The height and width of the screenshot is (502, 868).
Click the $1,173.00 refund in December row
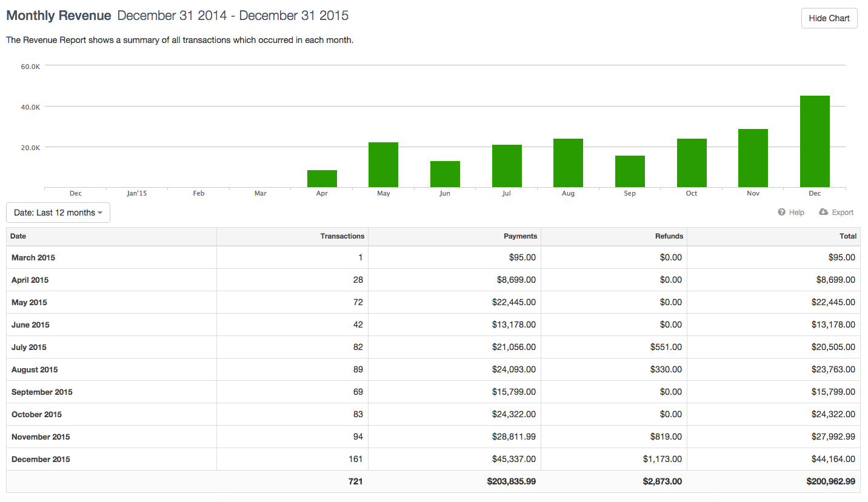coord(663,460)
